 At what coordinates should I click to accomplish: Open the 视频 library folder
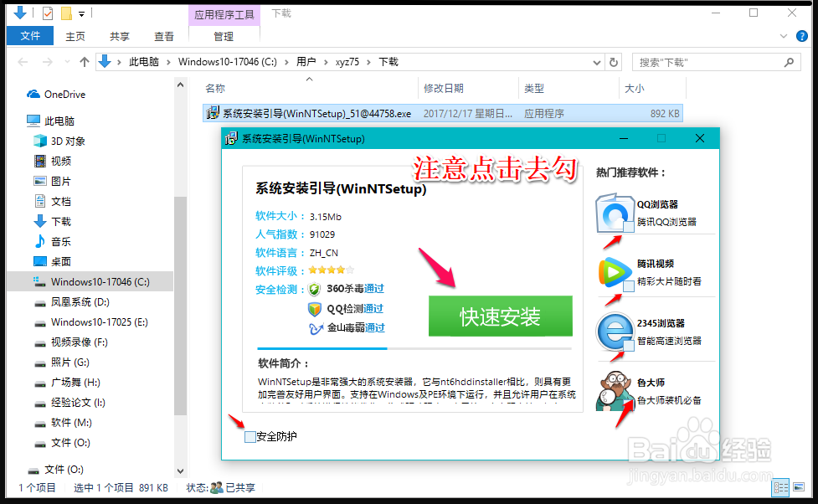53,162
